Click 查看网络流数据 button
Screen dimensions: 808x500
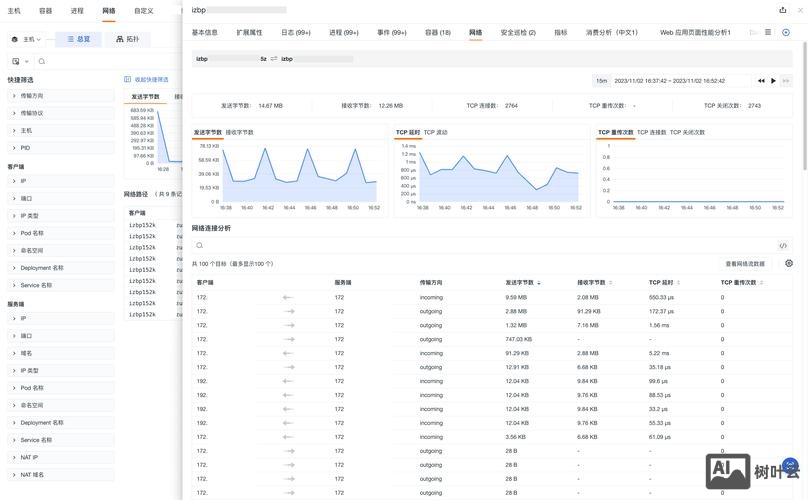coord(745,263)
